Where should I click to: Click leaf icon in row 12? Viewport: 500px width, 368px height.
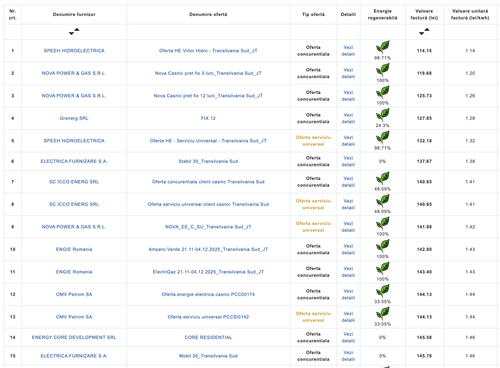click(x=382, y=291)
